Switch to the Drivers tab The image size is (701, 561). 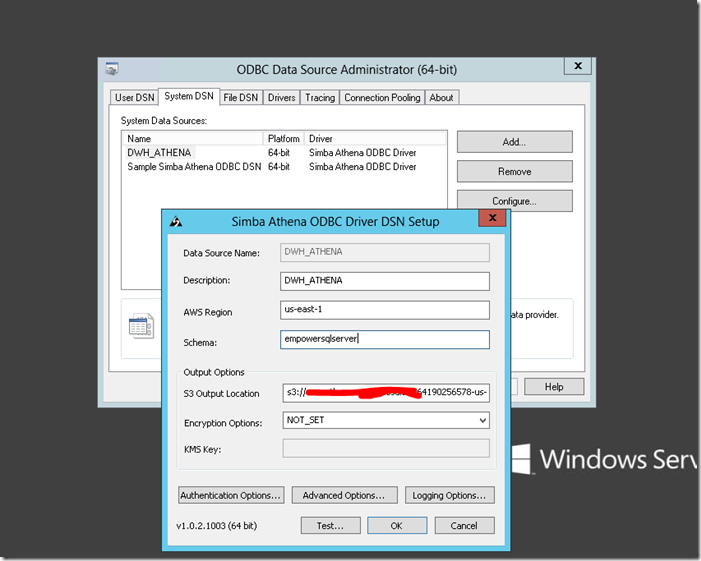281,97
